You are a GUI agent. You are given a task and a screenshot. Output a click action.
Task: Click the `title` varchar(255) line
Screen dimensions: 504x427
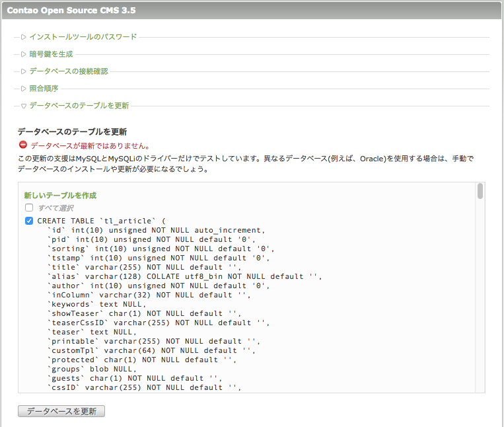tap(144, 267)
